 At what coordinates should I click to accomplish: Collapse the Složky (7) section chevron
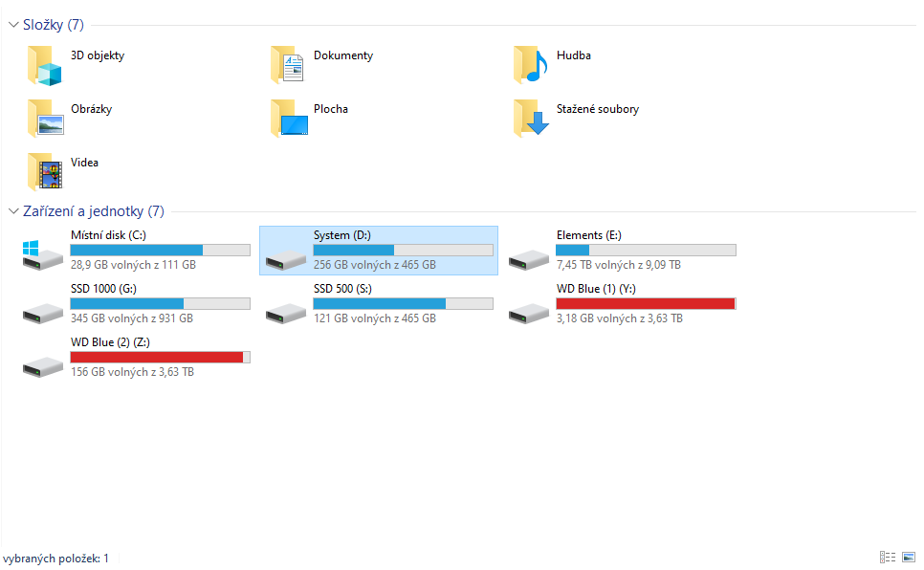point(13,25)
